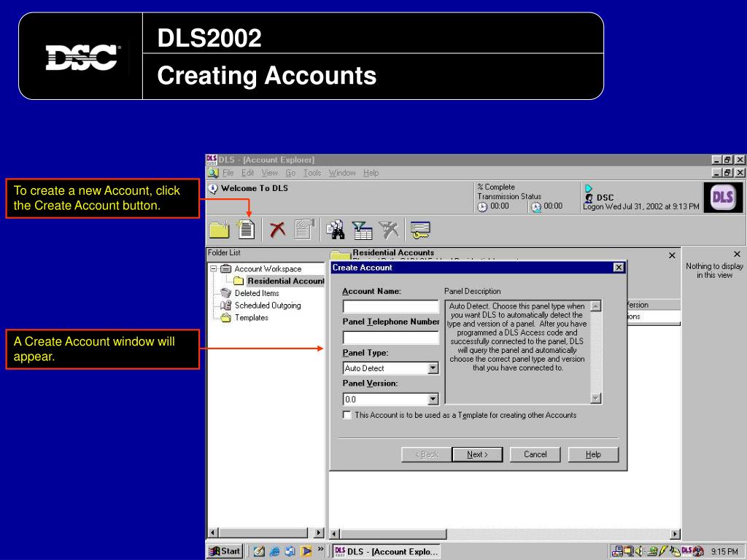Click the purple DLS logo icon
The height and width of the screenshot is (560, 747).
tap(723, 197)
